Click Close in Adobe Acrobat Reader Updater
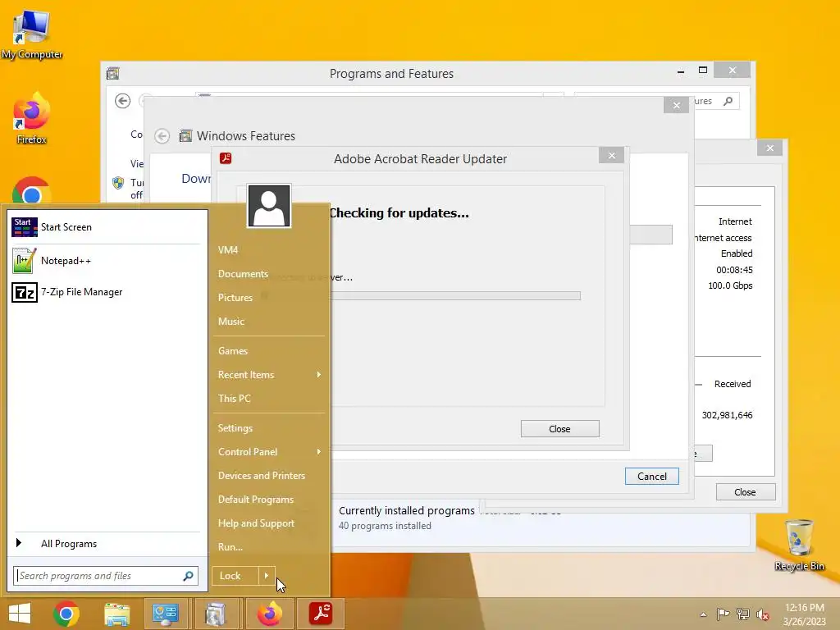 pyautogui.click(x=559, y=429)
